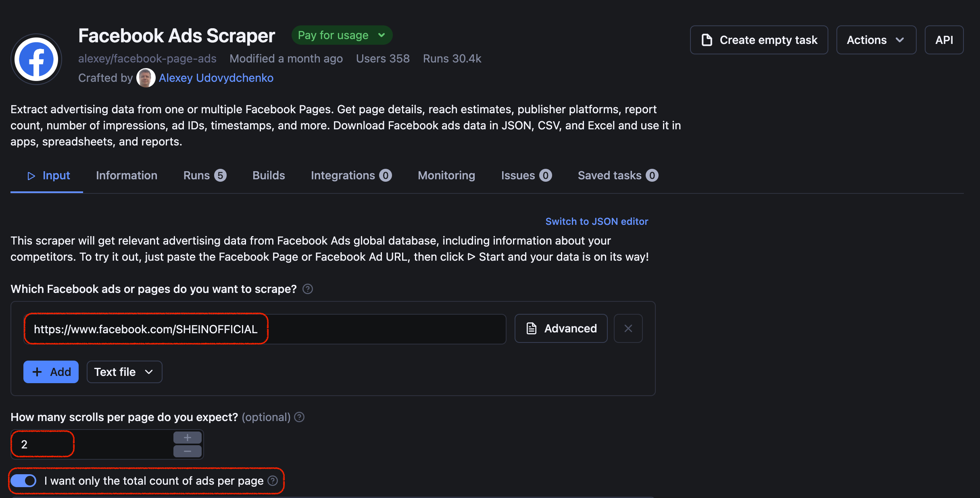Viewport: 980px width, 498px height.
Task: Click Switch to JSON editor link
Action: [597, 221]
